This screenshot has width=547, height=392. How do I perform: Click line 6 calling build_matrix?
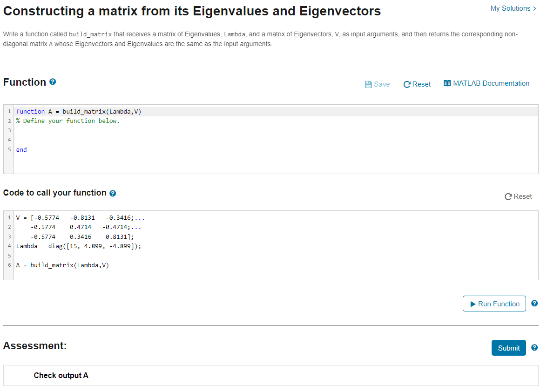click(63, 265)
